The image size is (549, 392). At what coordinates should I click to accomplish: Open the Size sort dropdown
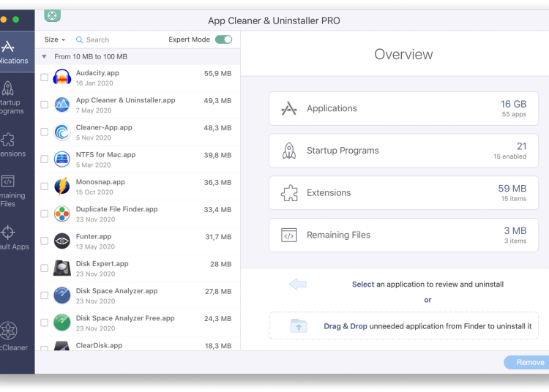55,39
